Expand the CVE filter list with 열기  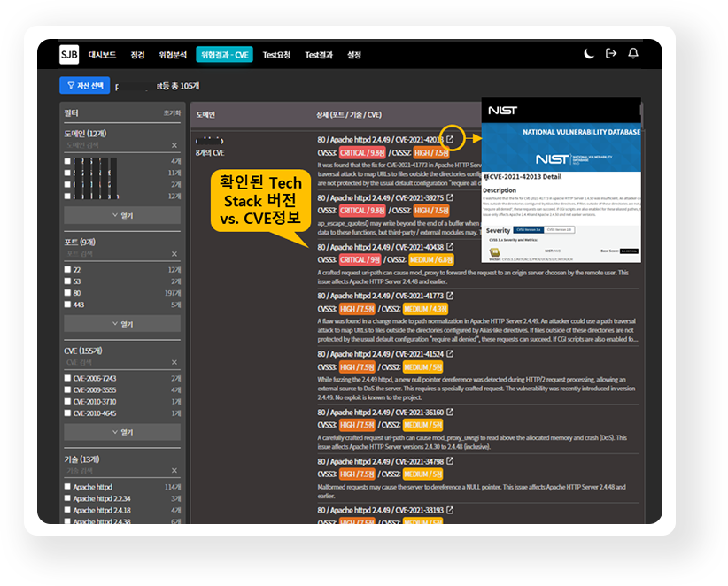(x=122, y=432)
